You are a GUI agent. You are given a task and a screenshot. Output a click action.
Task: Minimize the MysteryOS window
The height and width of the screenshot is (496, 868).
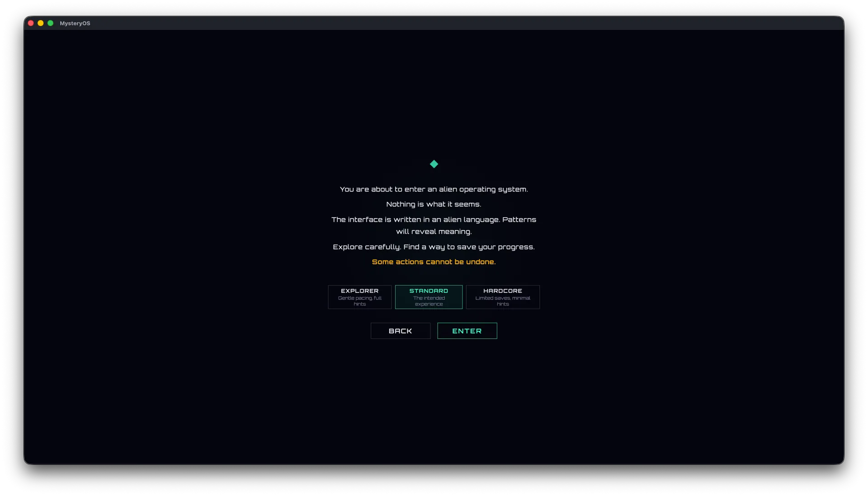41,23
